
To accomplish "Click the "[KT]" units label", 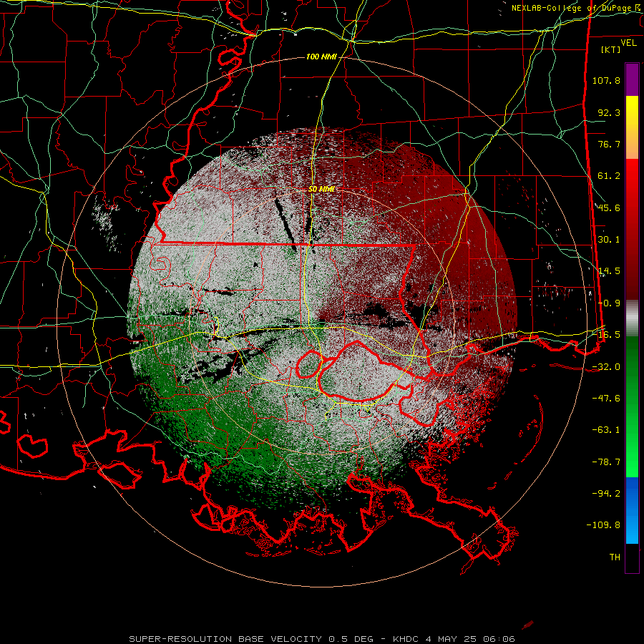I will [x=611, y=49].
